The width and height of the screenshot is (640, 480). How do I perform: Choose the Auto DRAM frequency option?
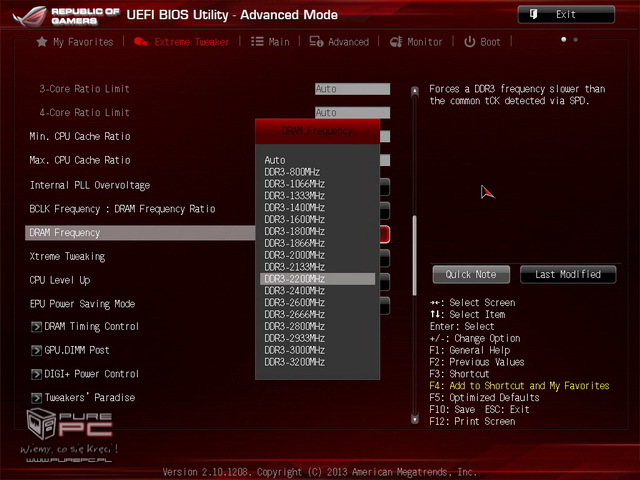(x=275, y=160)
